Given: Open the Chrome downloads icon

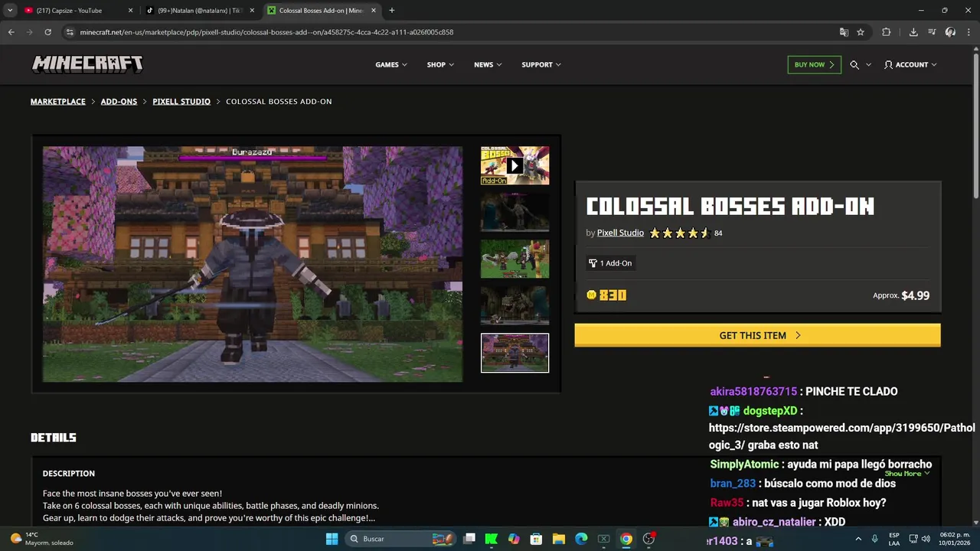Looking at the screenshot, I should (913, 32).
